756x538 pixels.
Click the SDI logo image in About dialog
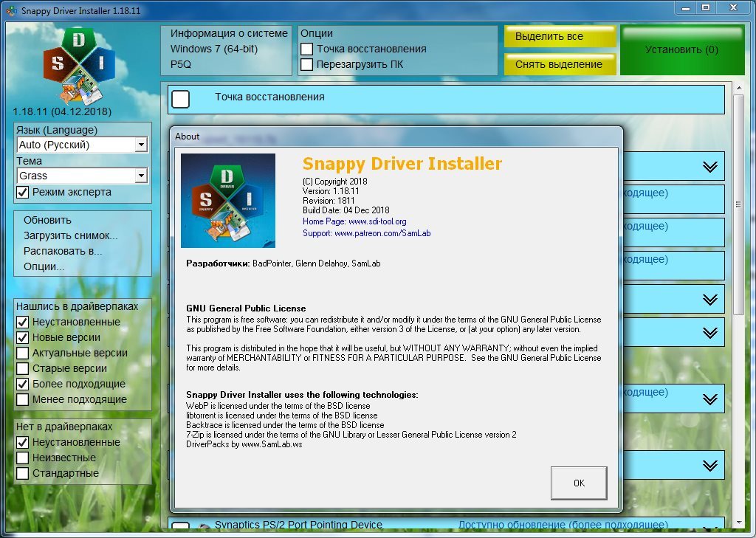228,201
